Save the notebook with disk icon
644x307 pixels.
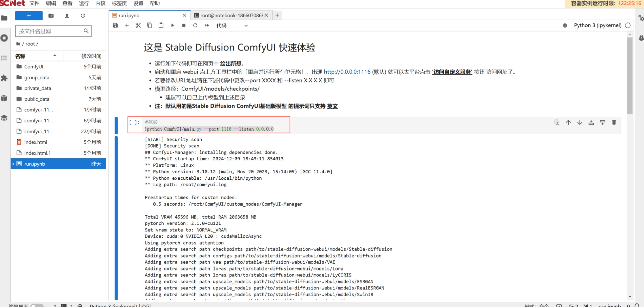(x=115, y=25)
